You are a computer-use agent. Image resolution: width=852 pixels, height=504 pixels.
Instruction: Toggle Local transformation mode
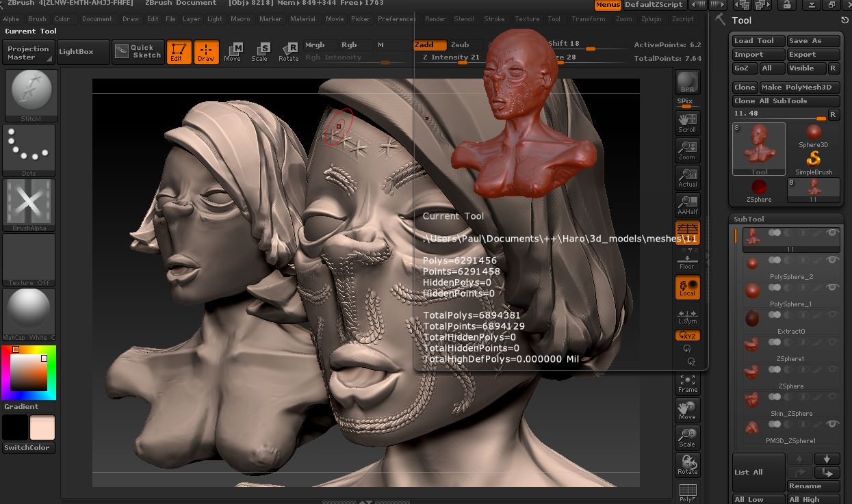click(x=687, y=287)
